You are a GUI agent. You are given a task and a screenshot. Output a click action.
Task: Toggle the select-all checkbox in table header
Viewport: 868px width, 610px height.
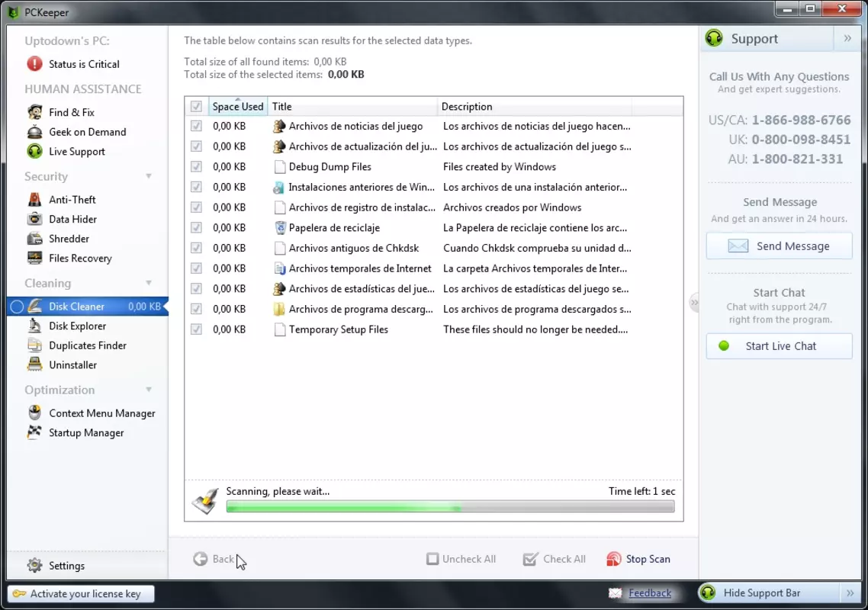tap(196, 106)
